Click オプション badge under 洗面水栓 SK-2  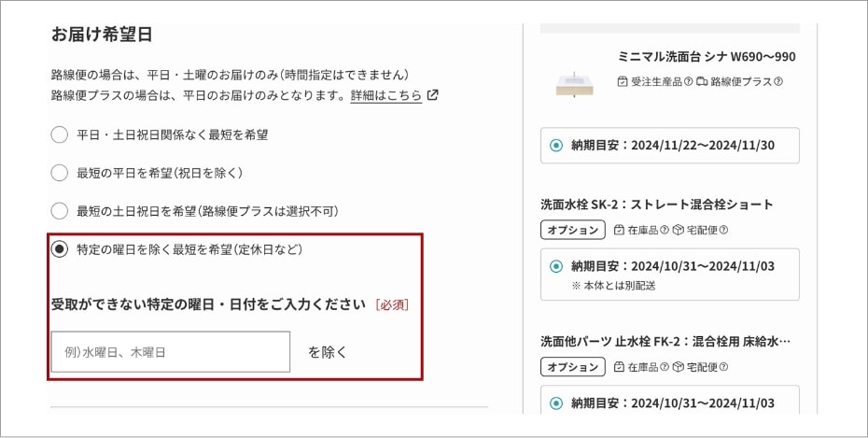click(x=573, y=230)
